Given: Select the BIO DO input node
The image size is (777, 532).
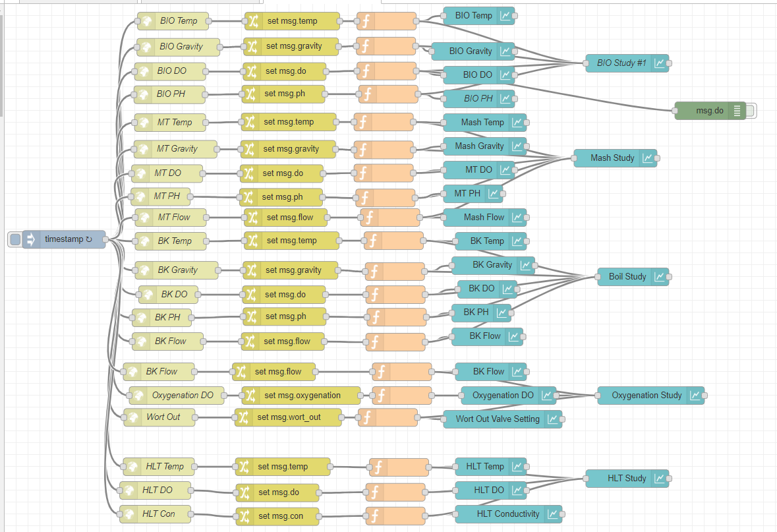Looking at the screenshot, I should tap(170, 71).
